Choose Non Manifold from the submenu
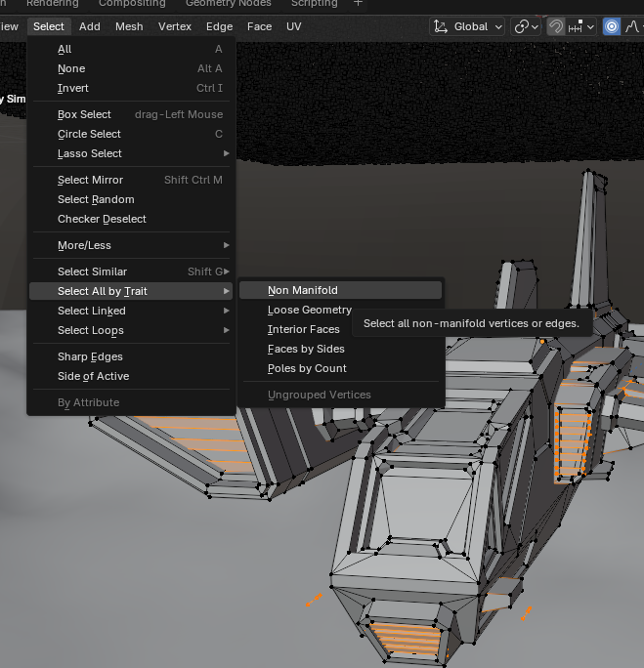The image size is (644, 668). click(303, 290)
